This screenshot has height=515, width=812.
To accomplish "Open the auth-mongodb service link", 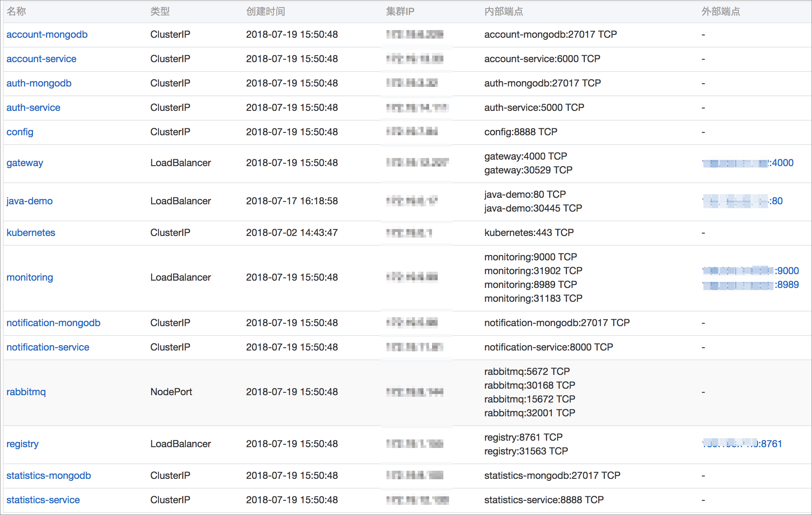I will coord(39,83).
